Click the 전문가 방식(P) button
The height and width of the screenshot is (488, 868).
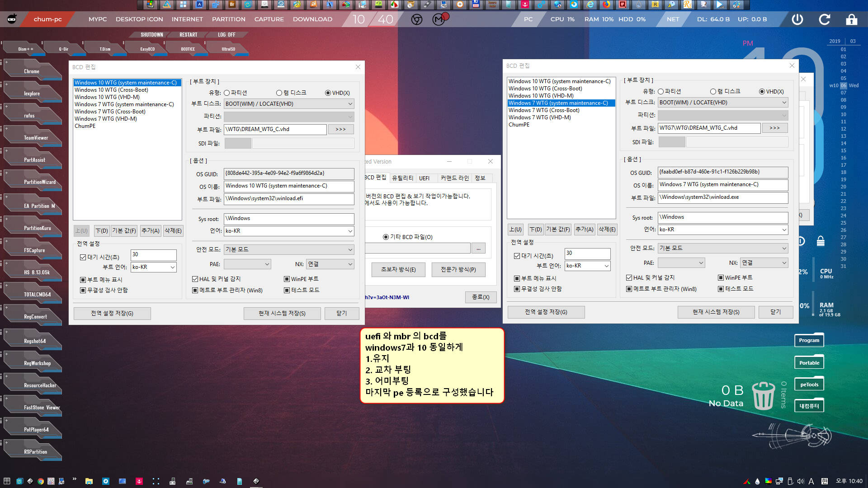(458, 270)
